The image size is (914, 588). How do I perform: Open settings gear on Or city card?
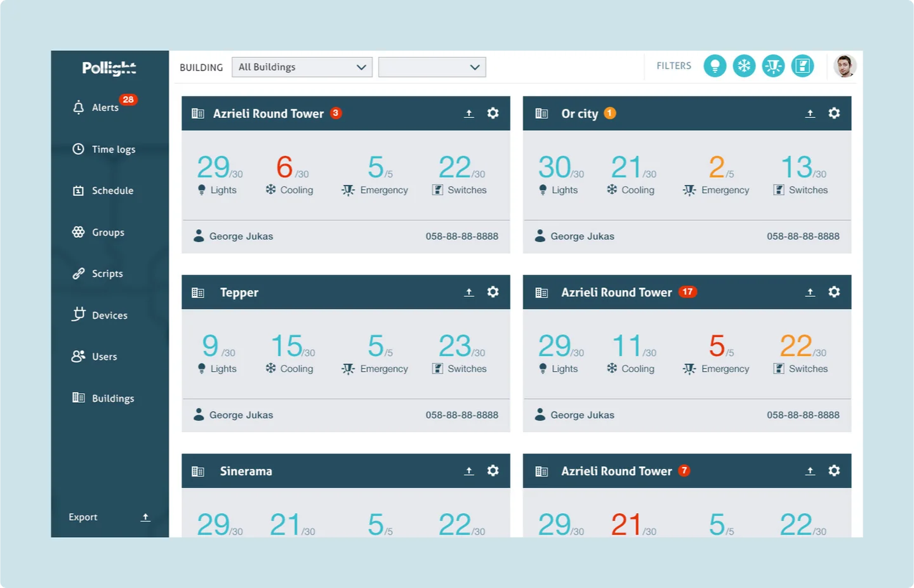coord(834,113)
